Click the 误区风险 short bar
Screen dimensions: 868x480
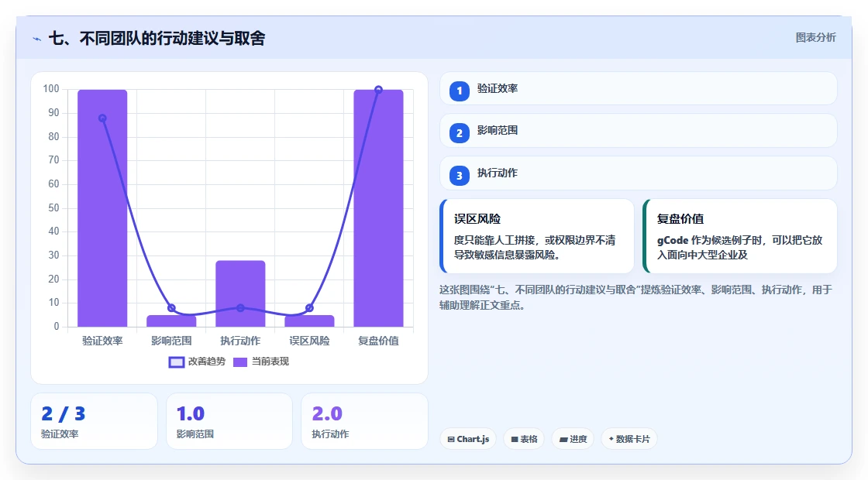tap(309, 321)
